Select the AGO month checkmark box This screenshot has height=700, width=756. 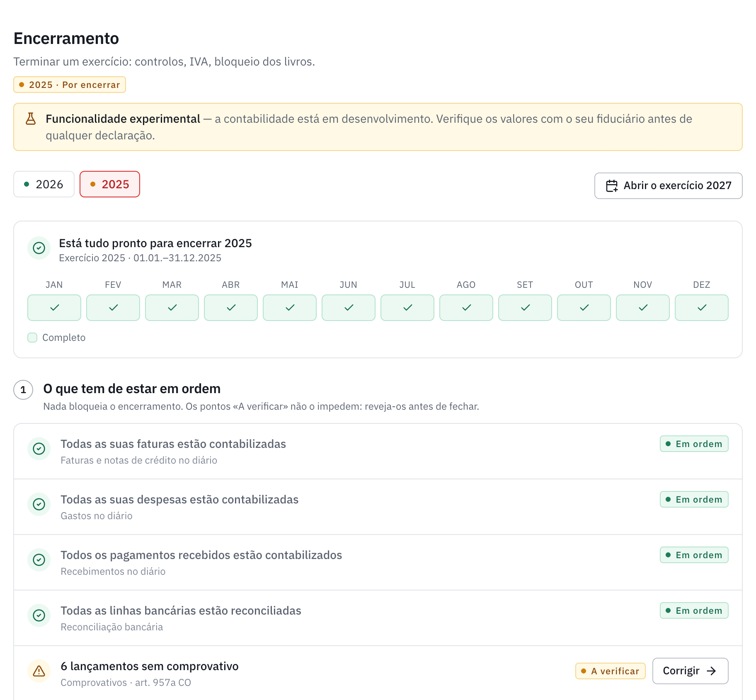[x=466, y=308]
